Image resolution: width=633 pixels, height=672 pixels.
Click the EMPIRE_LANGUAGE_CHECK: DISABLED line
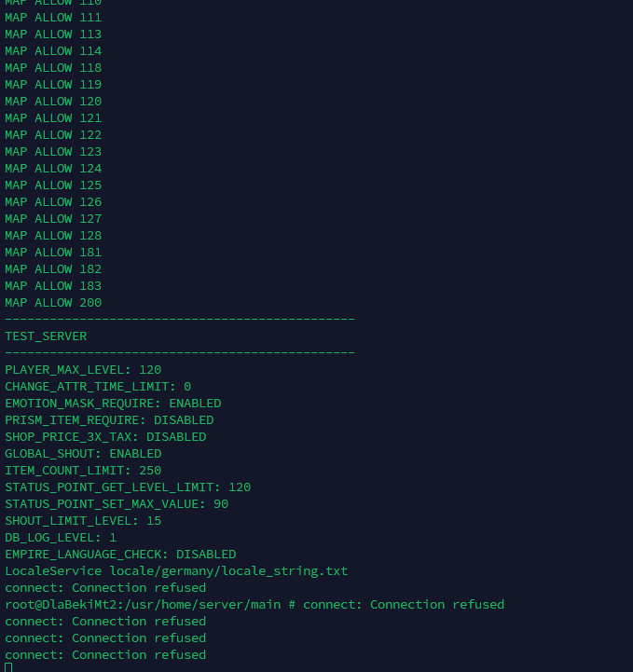click(x=120, y=555)
